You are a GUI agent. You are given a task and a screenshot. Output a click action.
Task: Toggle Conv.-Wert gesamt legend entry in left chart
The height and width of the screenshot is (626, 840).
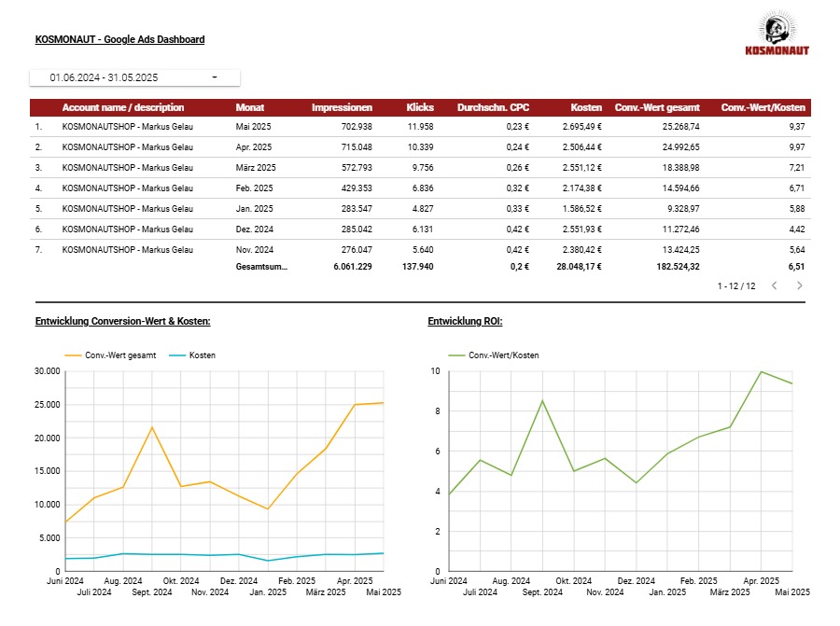[x=110, y=355]
